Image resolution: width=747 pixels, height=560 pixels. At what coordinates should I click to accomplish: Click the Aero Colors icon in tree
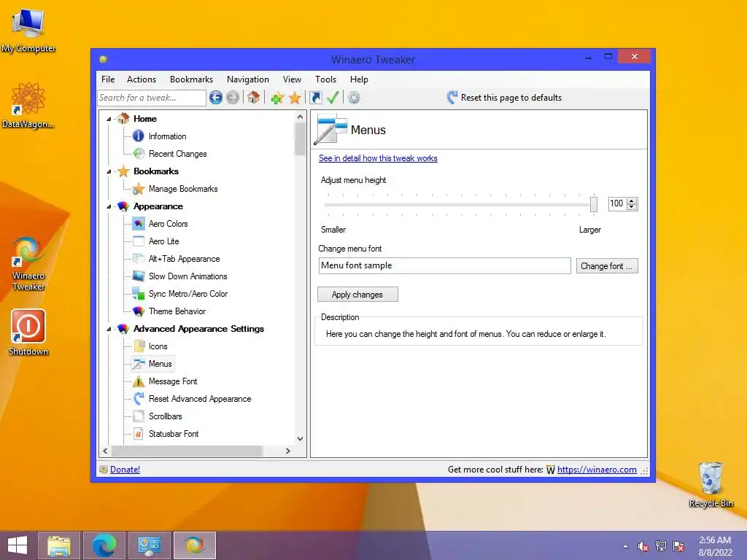pyautogui.click(x=139, y=224)
